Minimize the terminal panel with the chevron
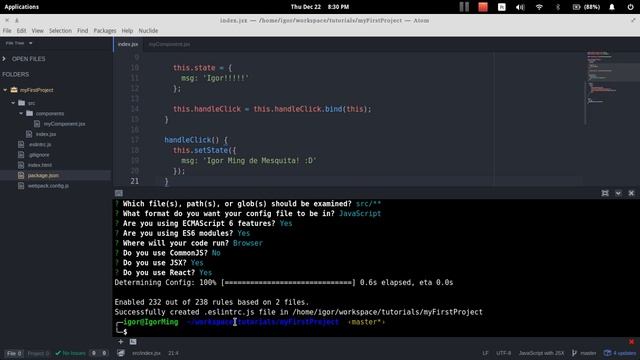This screenshot has height=360, width=640. pyautogui.click(x=618, y=193)
